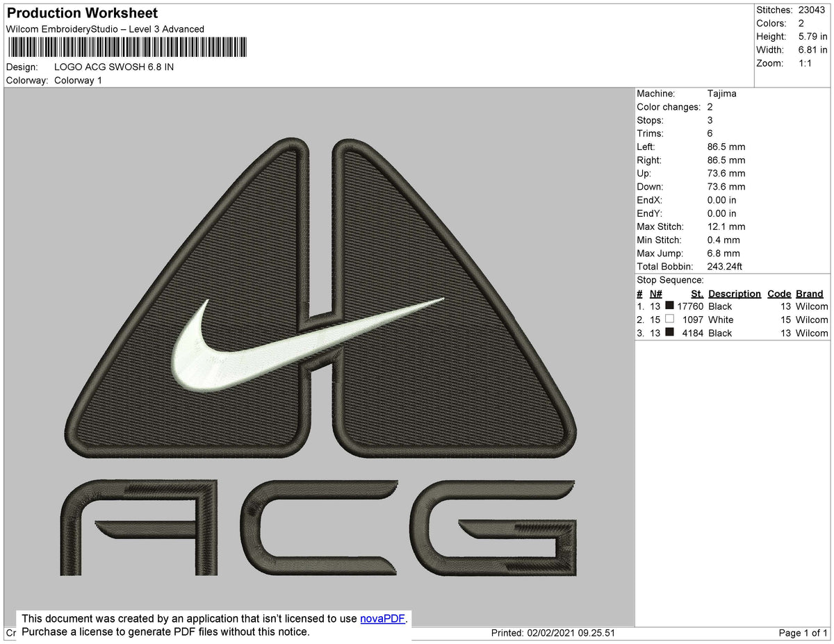The width and height of the screenshot is (834, 644).
Task: Click the 'Code' column header
Action: pyautogui.click(x=779, y=294)
